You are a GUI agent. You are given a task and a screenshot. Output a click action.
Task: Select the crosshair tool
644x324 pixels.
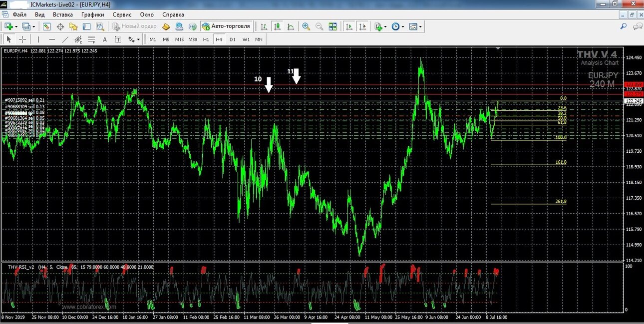point(22,39)
